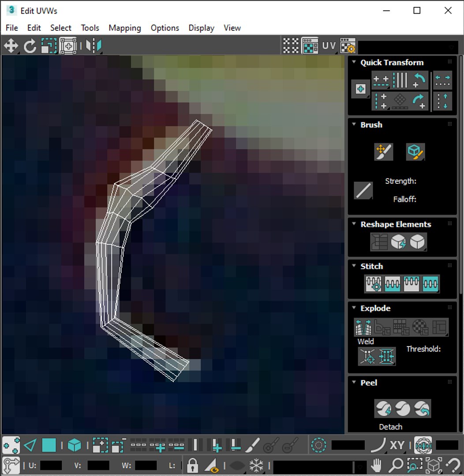Click the Set Pivot button in Quick Transform
Viewport: 464px width, 476px height.
click(x=360, y=89)
